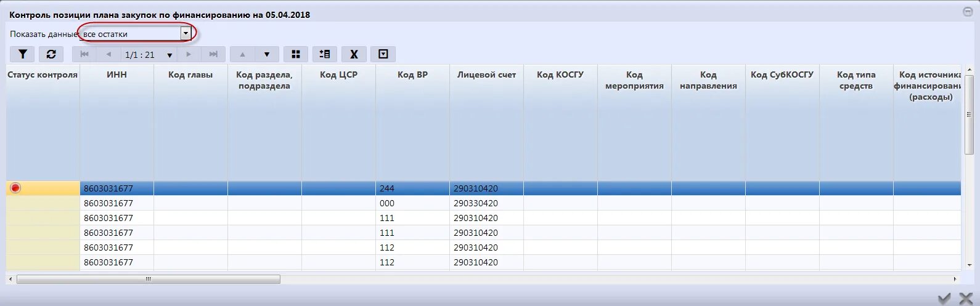Open the filter tool in the toolbar
This screenshot has height=306, width=980.
22,54
